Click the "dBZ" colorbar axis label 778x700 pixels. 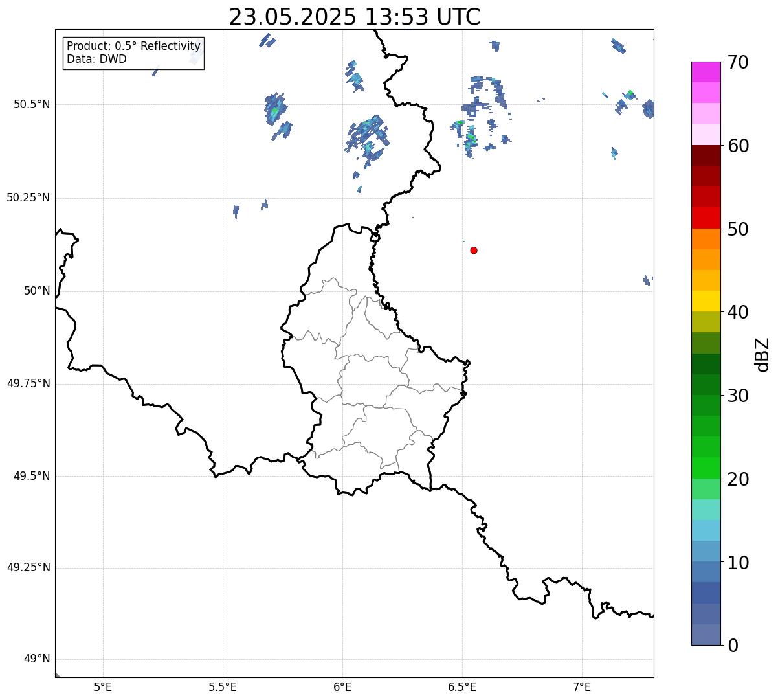click(x=762, y=354)
